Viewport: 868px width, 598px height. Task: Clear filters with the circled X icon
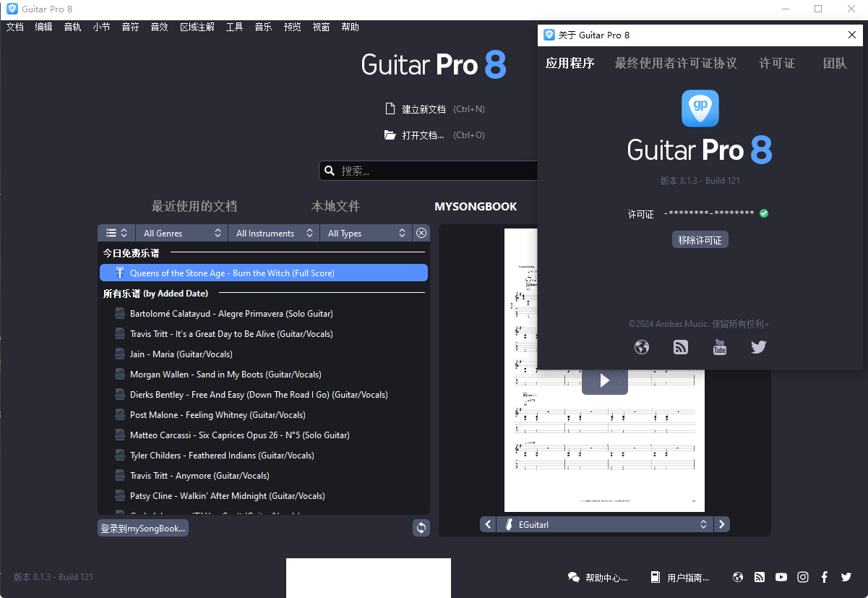pyautogui.click(x=421, y=233)
